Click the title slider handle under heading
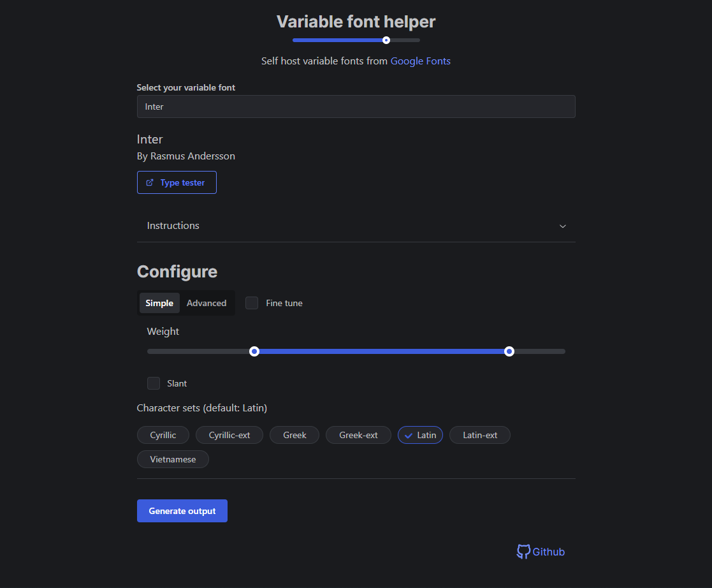Screen dimensions: 712x588 pos(386,40)
